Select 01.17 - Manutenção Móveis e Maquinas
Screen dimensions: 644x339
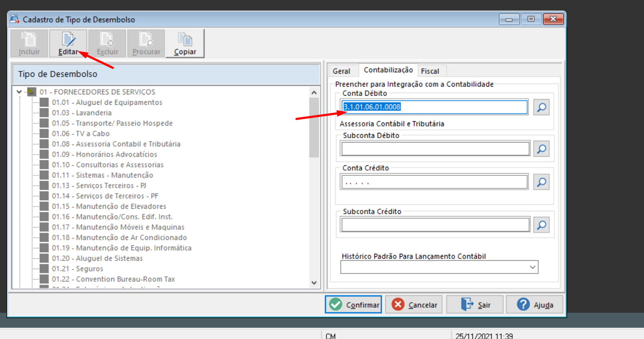(x=118, y=227)
